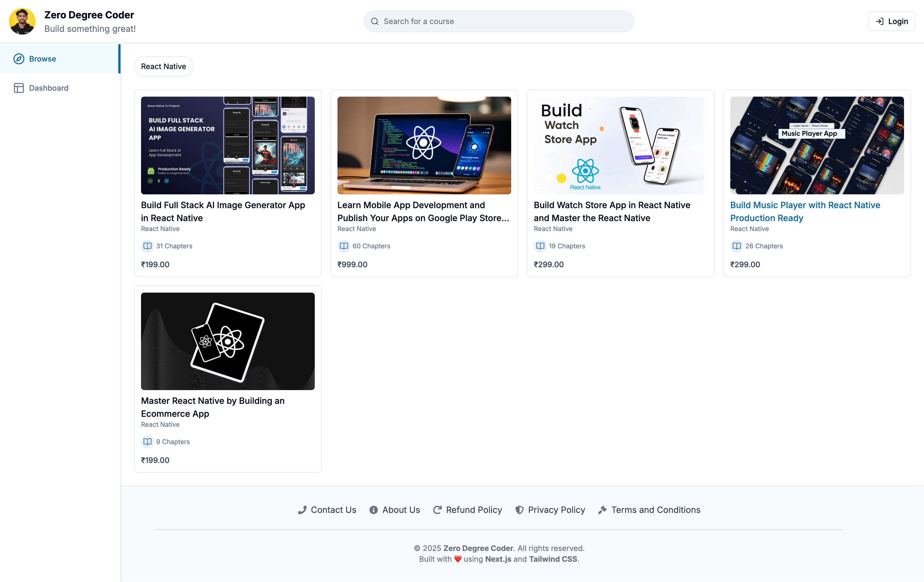Open Music Player App thumbnail
Screen dimensions: 924x582
click(x=817, y=145)
